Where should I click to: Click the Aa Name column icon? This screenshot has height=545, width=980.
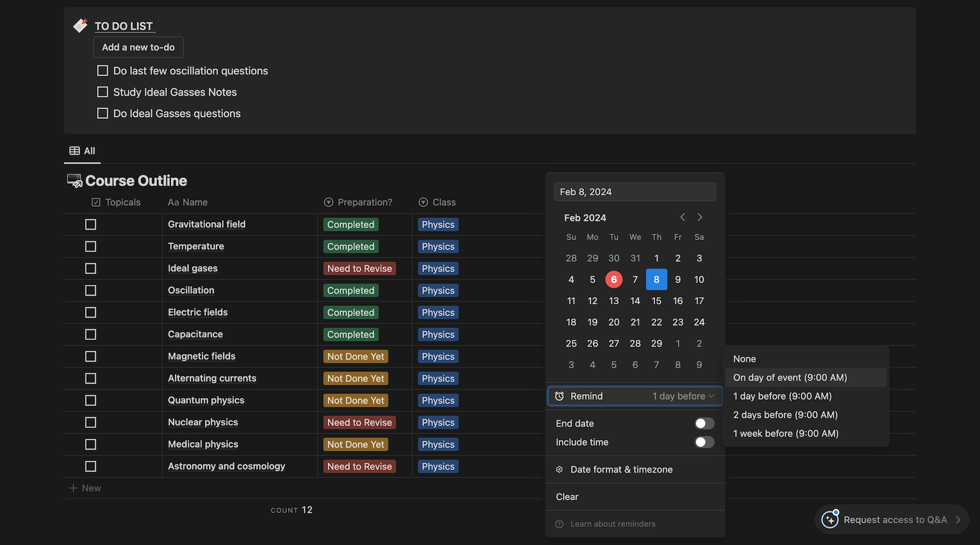click(x=173, y=202)
